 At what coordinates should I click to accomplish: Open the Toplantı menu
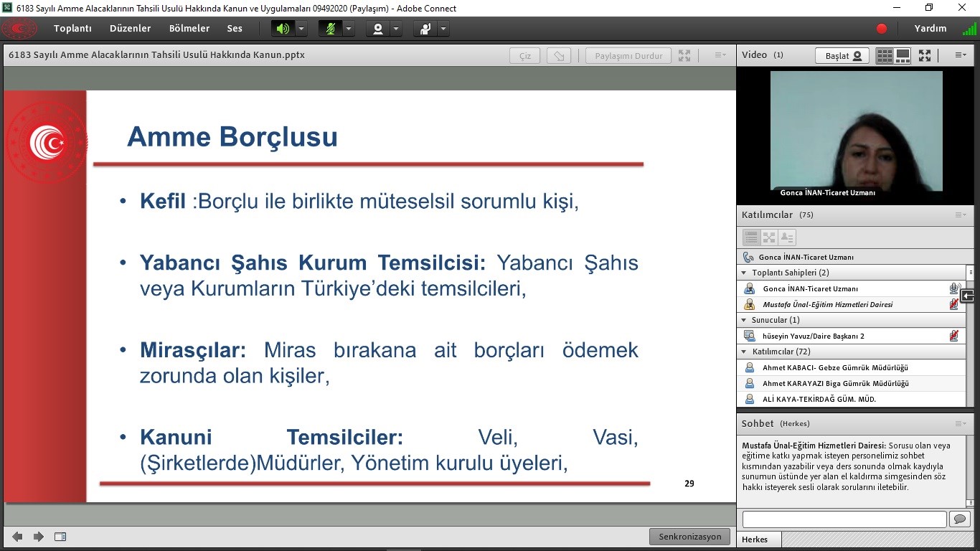(x=72, y=29)
